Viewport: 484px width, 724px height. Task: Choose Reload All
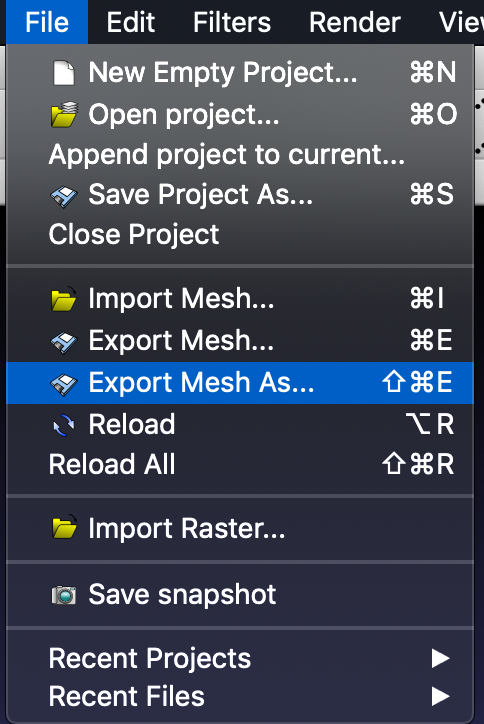coord(240,464)
